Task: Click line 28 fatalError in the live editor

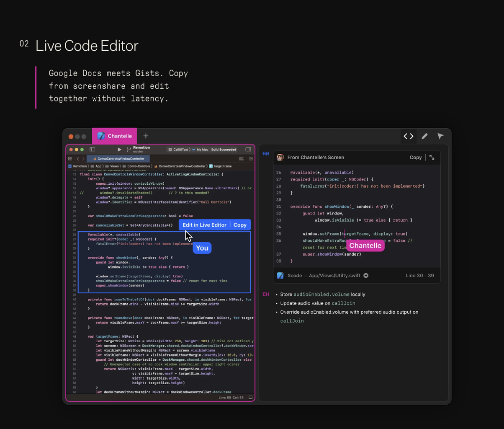Action: tap(363, 186)
